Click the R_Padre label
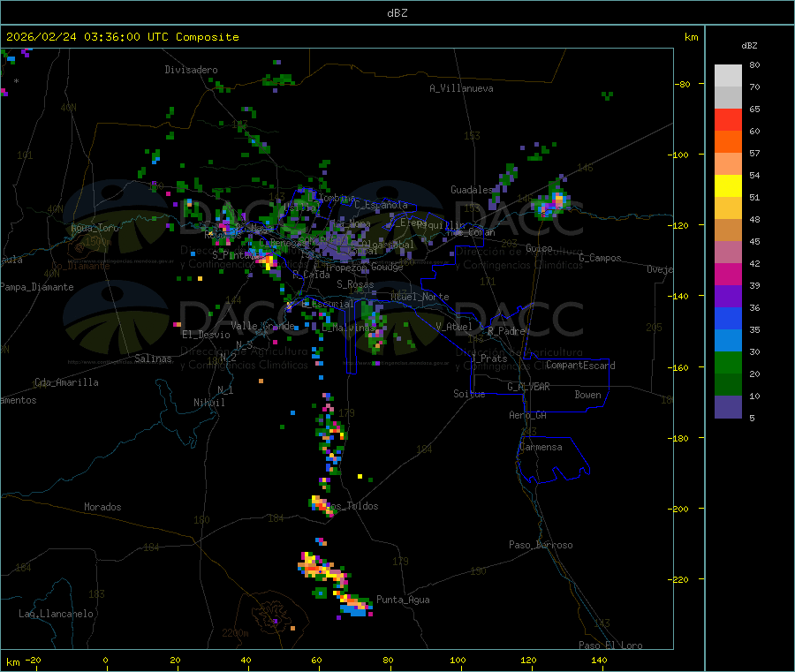The width and height of the screenshot is (795, 672). pyautogui.click(x=506, y=331)
